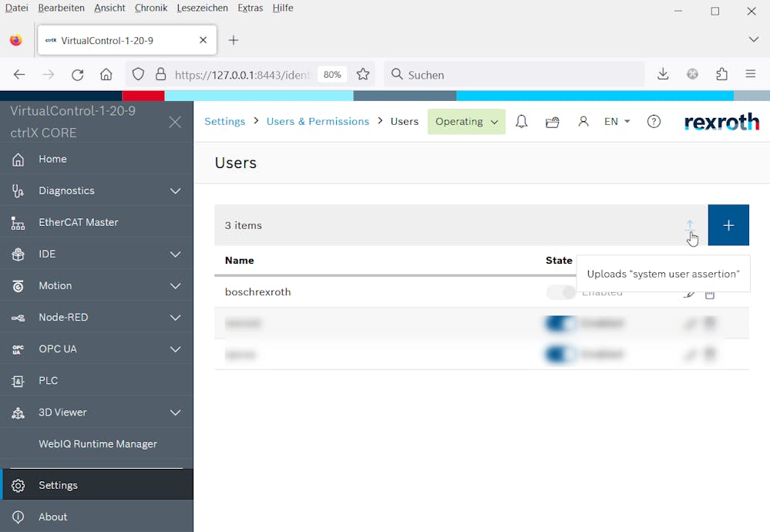The width and height of the screenshot is (770, 532).
Task: Click the OPC UA icon in sidebar
Action: click(18, 349)
